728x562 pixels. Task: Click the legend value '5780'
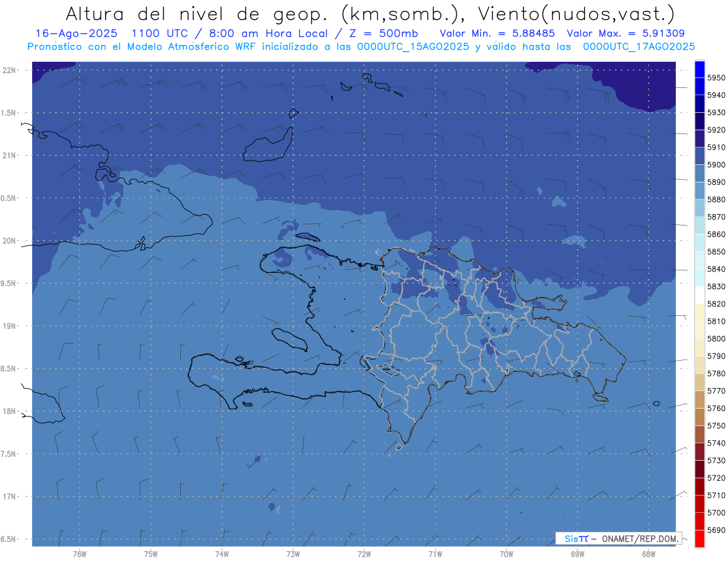pyautogui.click(x=716, y=373)
